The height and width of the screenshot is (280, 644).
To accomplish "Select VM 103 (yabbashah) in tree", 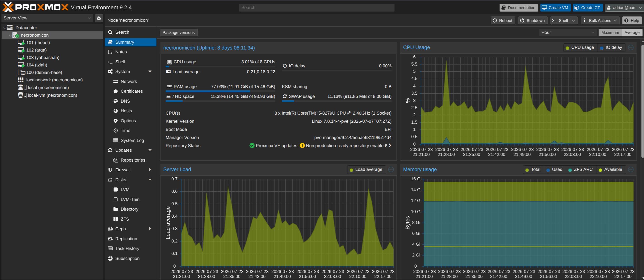I will [x=43, y=57].
